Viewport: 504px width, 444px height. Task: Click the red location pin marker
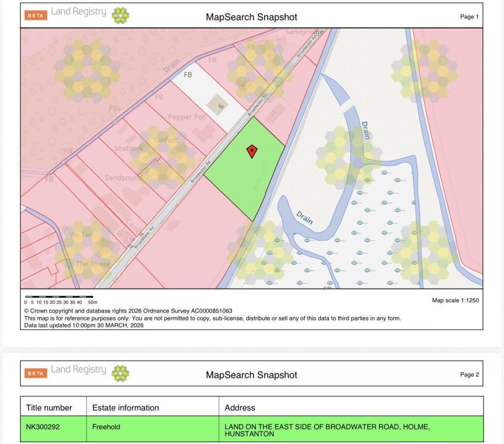point(252,151)
